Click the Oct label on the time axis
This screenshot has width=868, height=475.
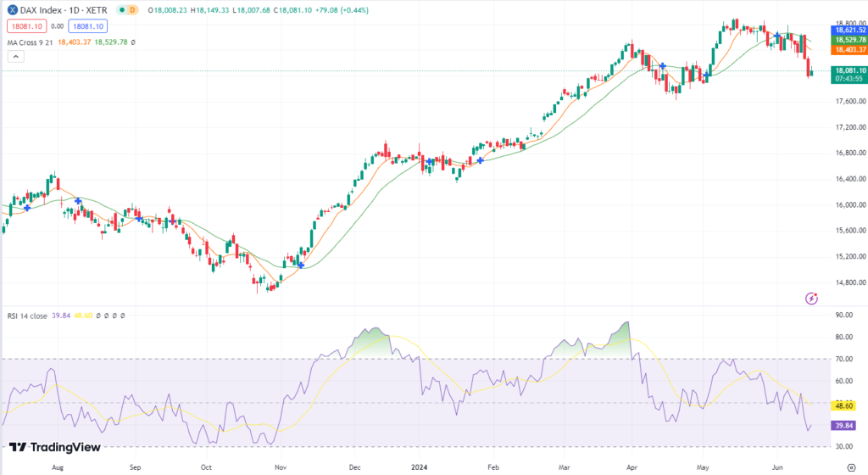(x=206, y=467)
